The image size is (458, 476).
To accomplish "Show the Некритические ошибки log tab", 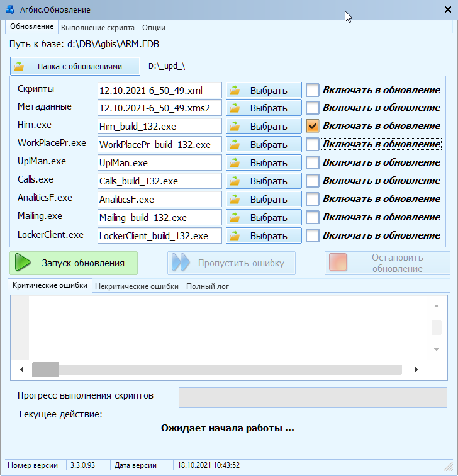I will pyautogui.click(x=137, y=286).
